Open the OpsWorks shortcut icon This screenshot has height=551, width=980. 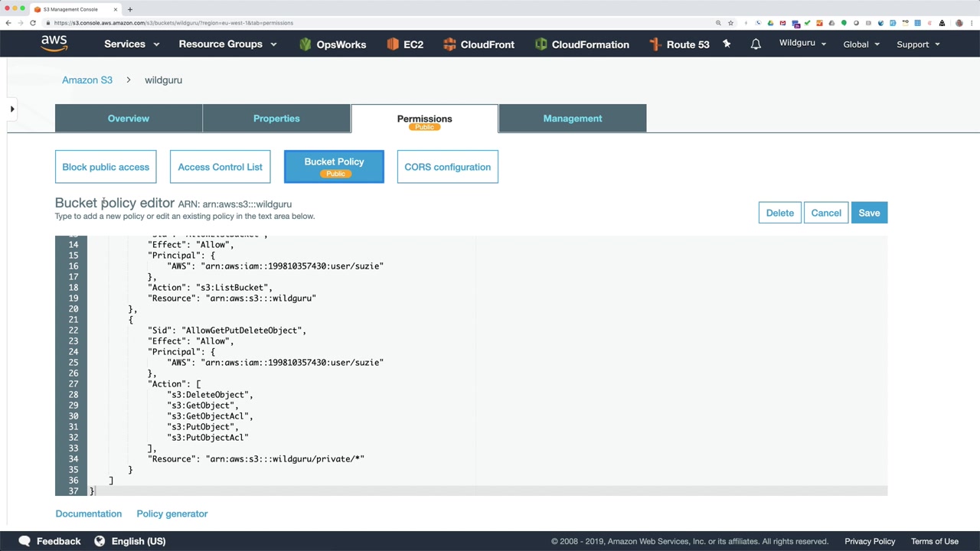coord(305,44)
